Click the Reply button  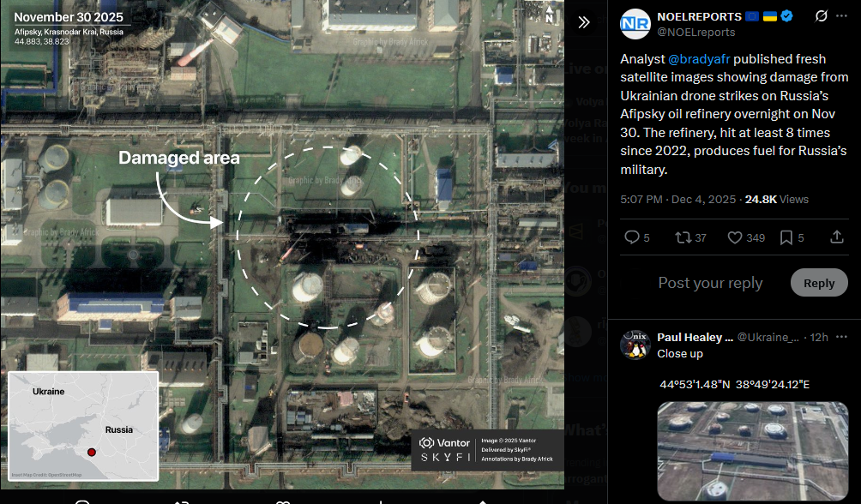point(819,283)
